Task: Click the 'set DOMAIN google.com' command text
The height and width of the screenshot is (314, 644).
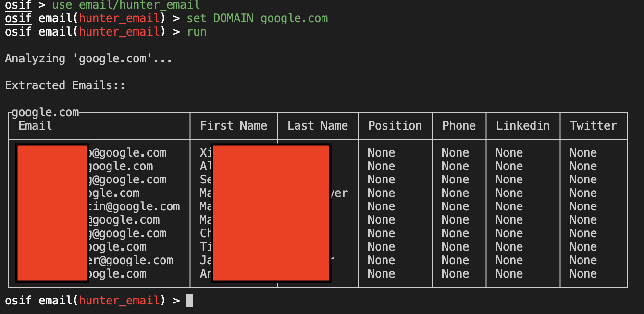Action: click(x=257, y=19)
